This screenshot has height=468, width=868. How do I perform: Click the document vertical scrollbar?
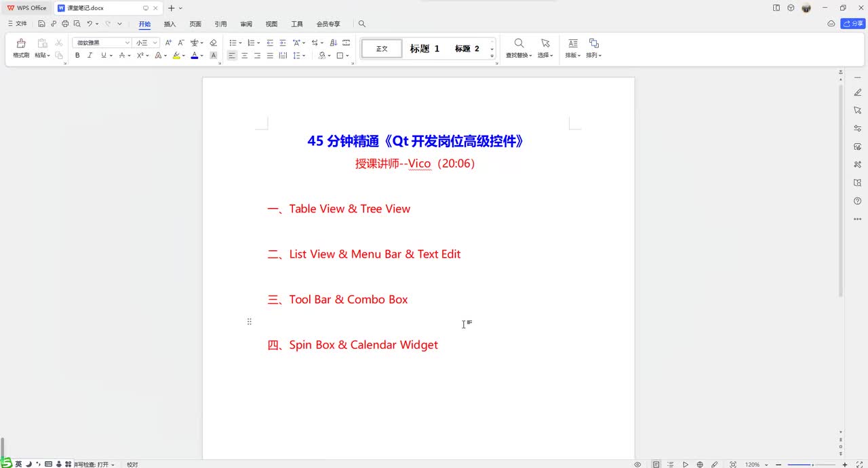point(841,191)
